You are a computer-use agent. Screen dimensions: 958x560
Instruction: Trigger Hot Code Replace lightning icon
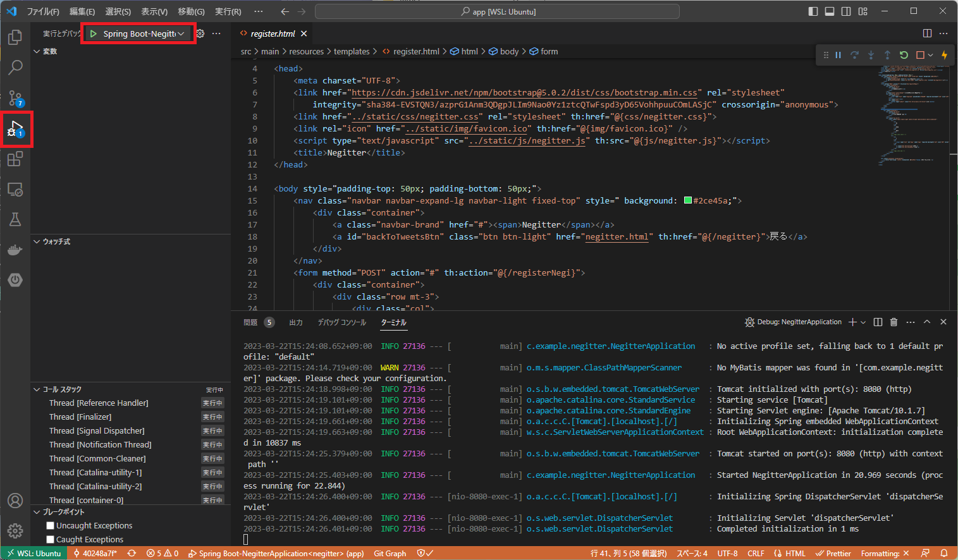point(943,55)
